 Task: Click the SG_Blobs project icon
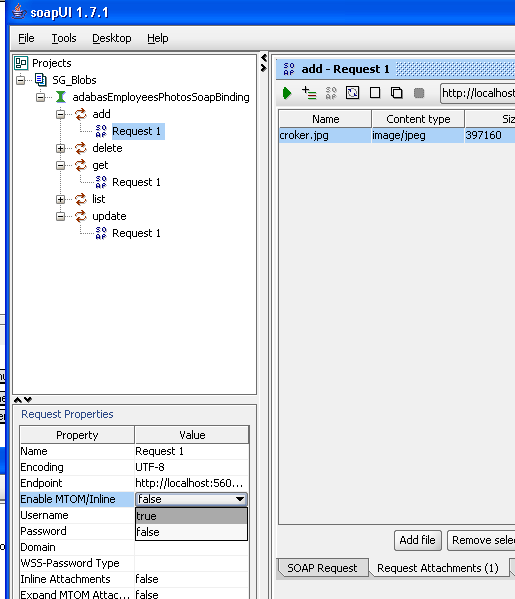point(40,80)
